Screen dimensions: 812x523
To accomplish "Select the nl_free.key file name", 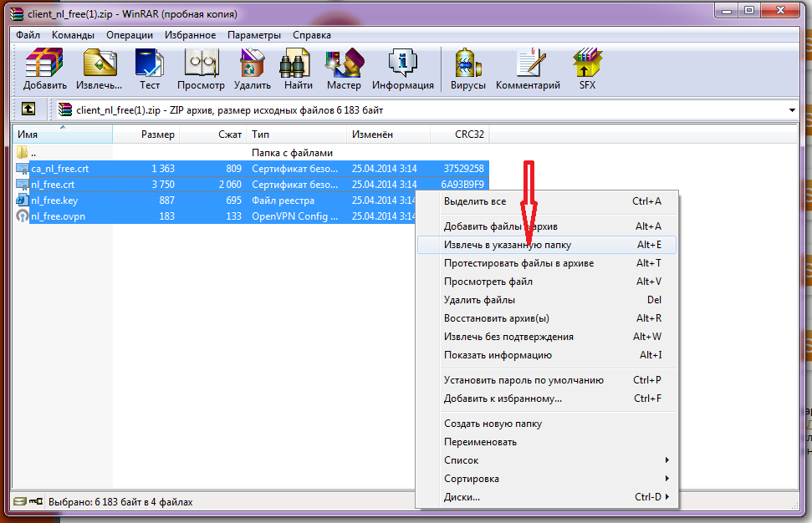I will tap(54, 201).
